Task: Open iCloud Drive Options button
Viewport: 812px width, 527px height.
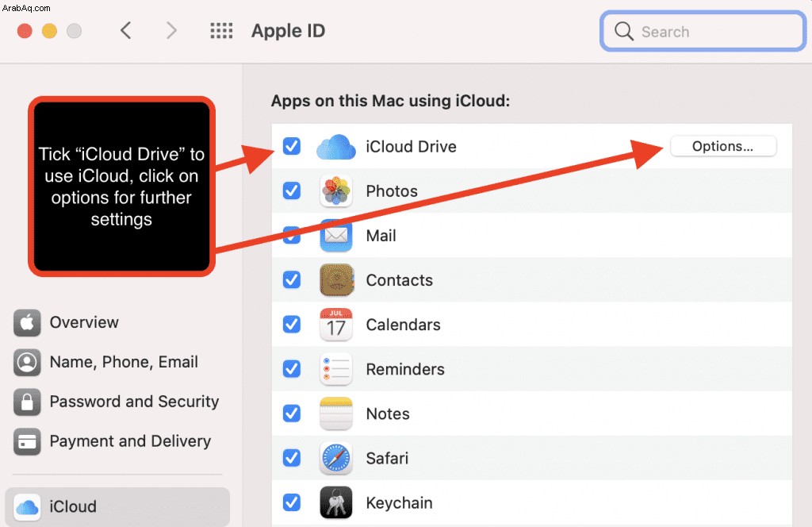Action: click(723, 146)
